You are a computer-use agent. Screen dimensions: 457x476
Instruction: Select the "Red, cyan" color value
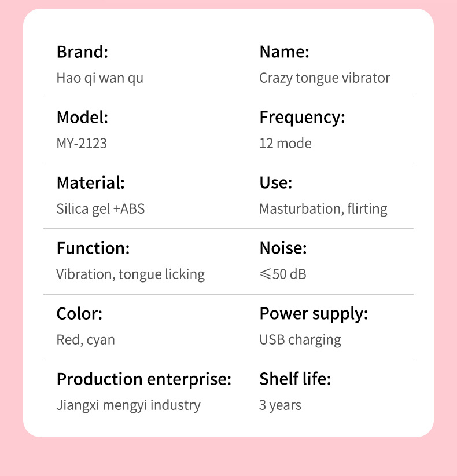[86, 340]
